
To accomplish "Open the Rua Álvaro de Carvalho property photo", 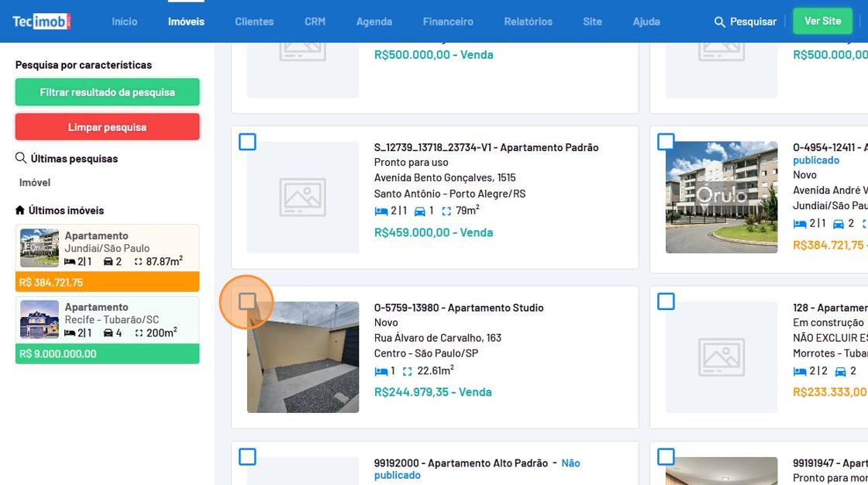I will 303,357.
